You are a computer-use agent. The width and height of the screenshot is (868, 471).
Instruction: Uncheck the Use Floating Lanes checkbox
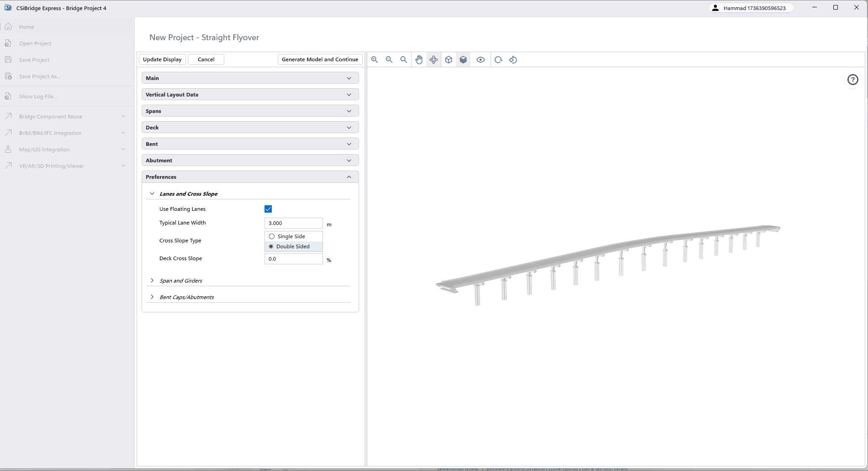(x=268, y=209)
